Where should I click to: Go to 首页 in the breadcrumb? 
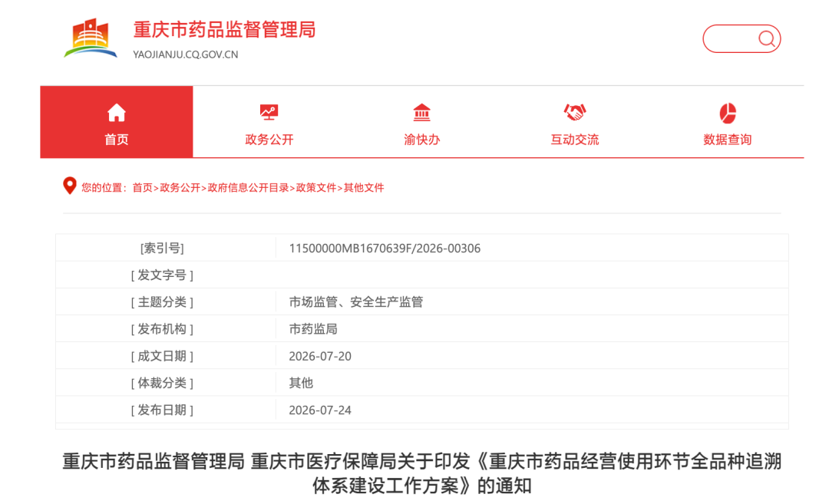point(142,187)
